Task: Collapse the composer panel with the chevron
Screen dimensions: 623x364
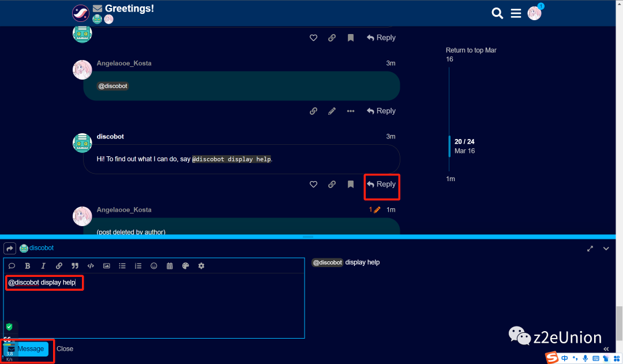Action: tap(606, 249)
